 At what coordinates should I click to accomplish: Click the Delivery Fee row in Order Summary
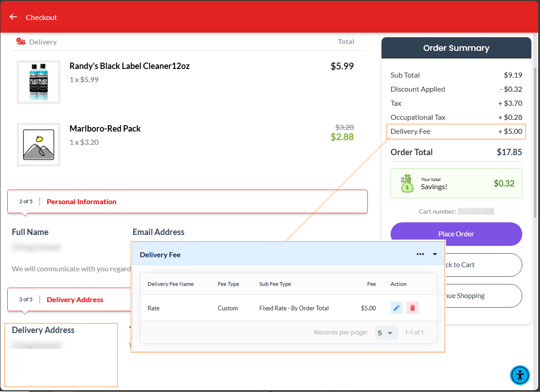[456, 132]
